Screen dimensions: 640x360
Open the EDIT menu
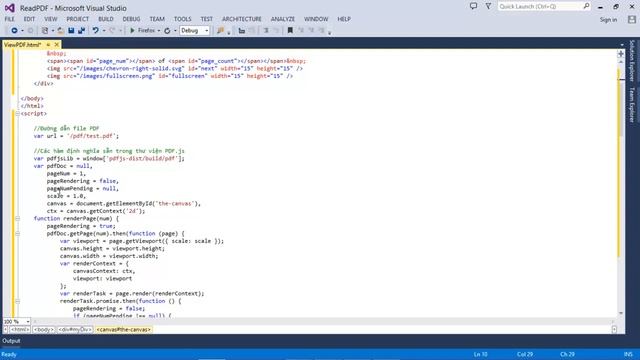coord(29,19)
